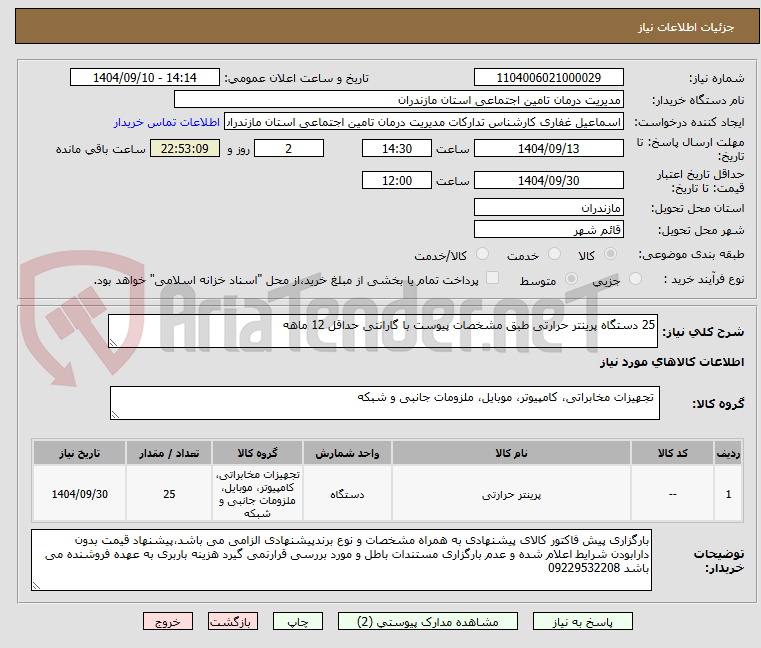Click the remaining time 22:53:09 field
Viewport: 761px width, 648px height.
point(185,148)
